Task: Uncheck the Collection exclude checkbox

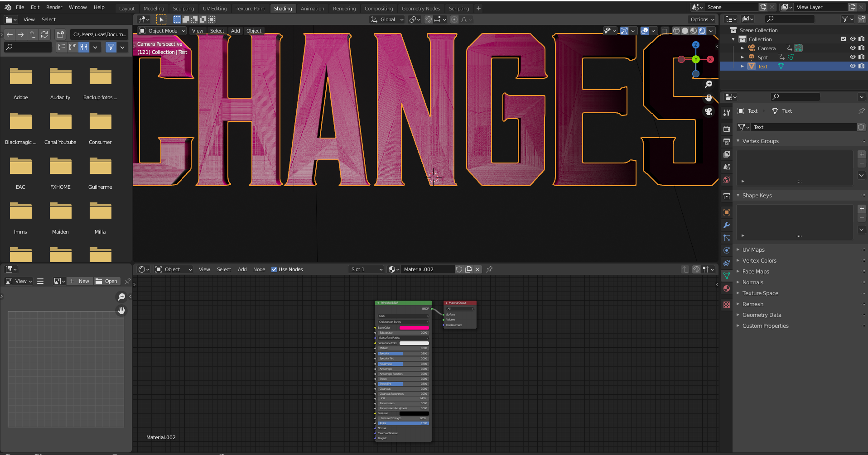Action: [x=844, y=39]
